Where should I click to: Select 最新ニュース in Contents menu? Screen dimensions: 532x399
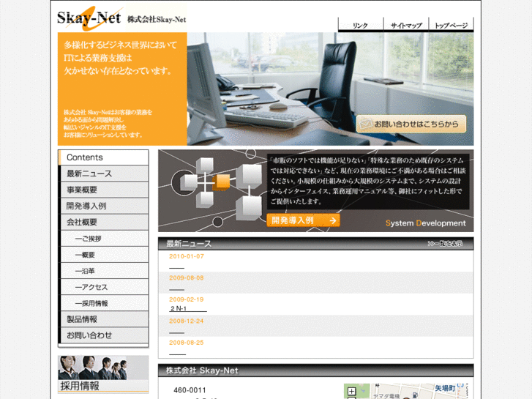coord(103,174)
